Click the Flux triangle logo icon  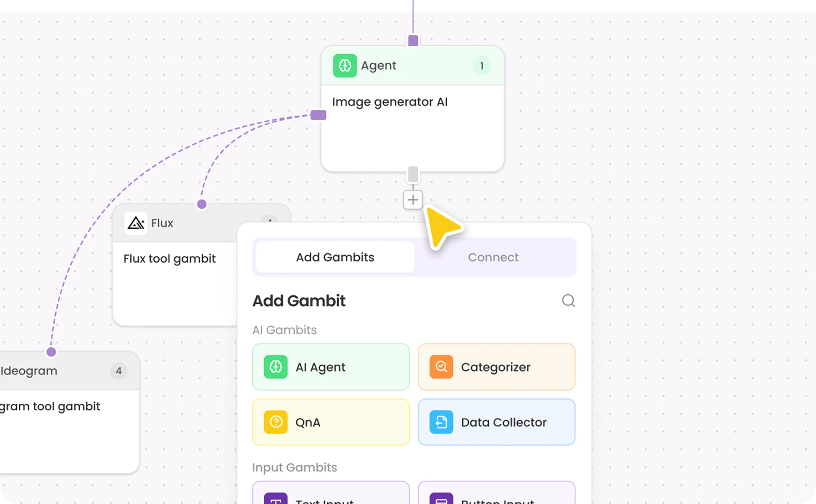(x=136, y=223)
